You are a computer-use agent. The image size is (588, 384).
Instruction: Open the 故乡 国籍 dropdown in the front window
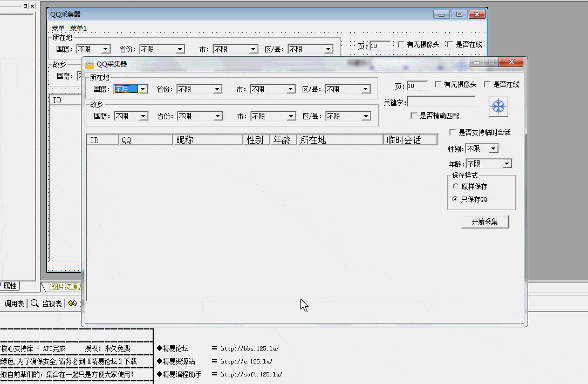tap(143, 116)
